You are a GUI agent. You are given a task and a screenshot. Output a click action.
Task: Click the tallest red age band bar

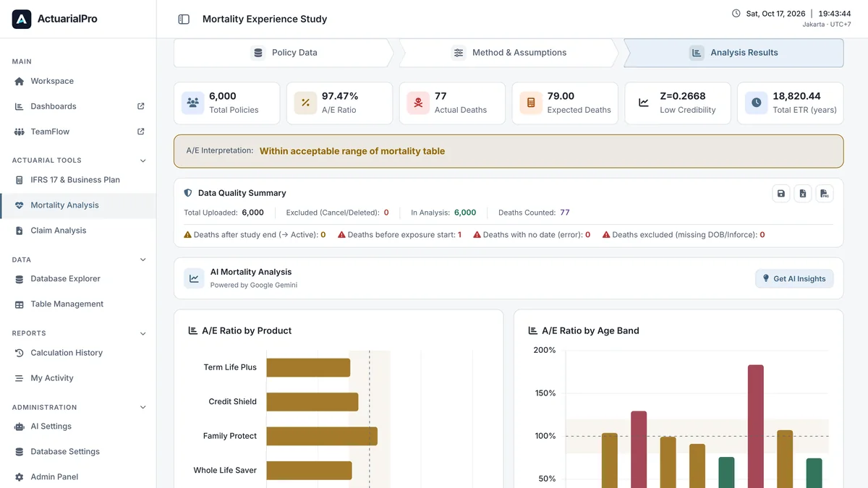pos(756,427)
